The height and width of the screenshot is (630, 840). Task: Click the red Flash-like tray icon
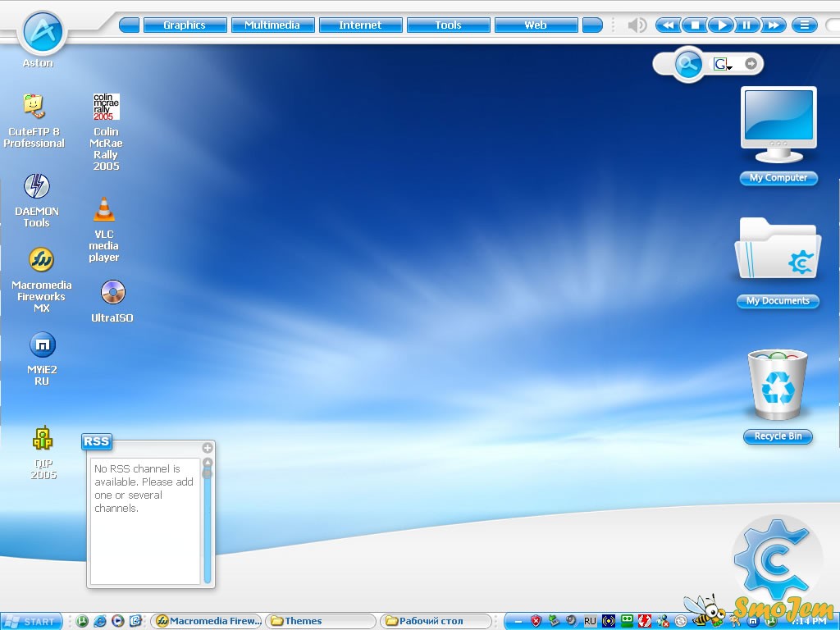[x=645, y=621]
